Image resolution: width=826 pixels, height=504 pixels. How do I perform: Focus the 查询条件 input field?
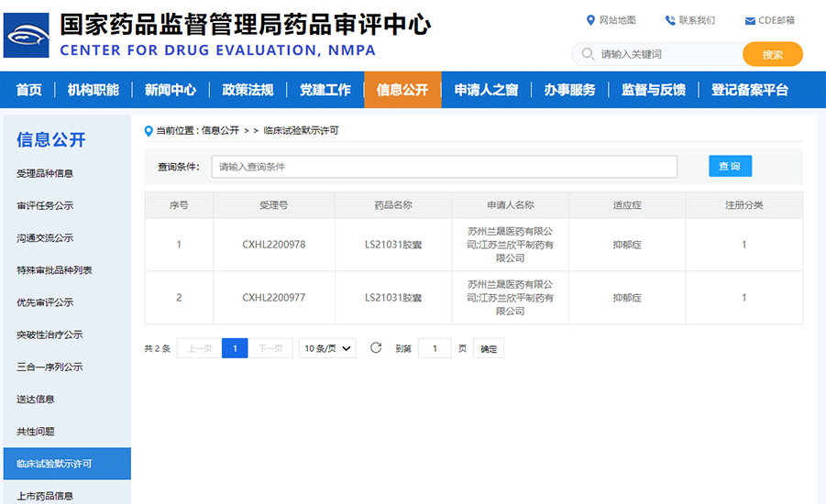click(445, 167)
